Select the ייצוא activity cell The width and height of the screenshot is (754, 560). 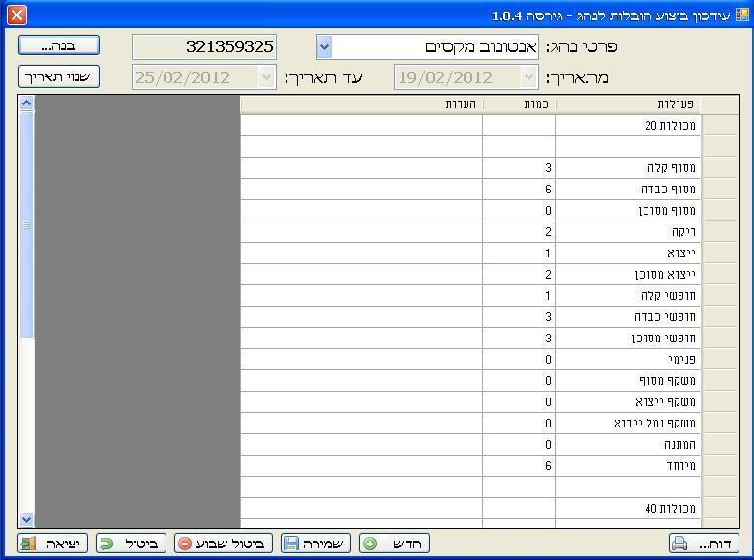click(627, 253)
